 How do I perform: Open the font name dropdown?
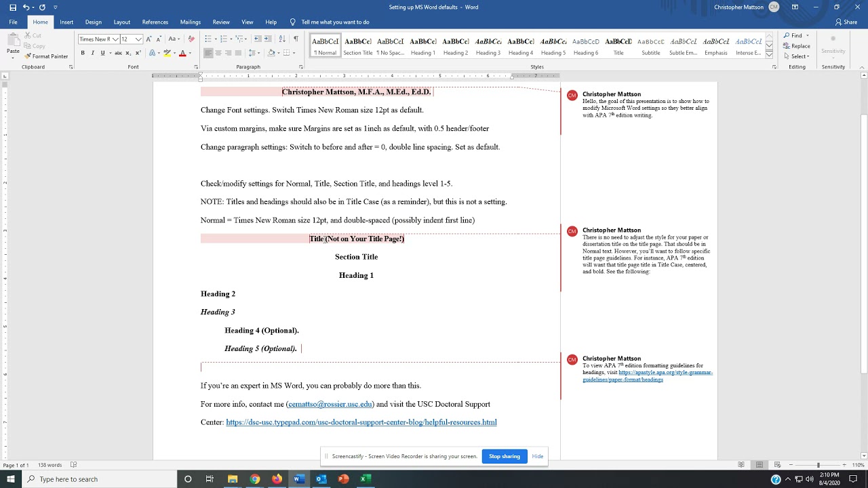tap(116, 39)
